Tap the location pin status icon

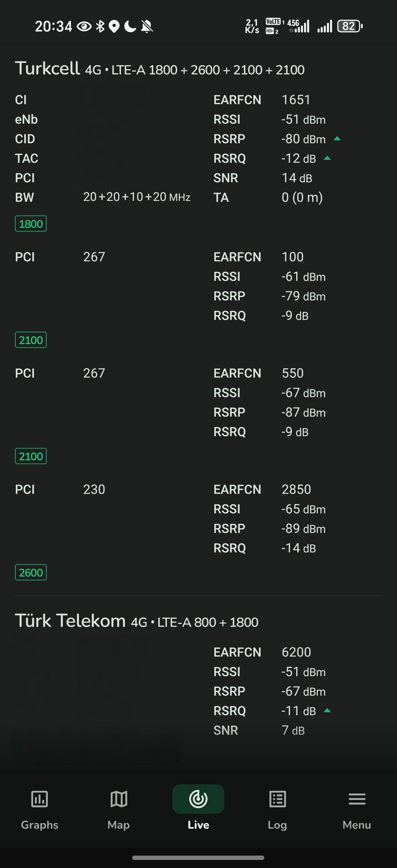[114, 26]
